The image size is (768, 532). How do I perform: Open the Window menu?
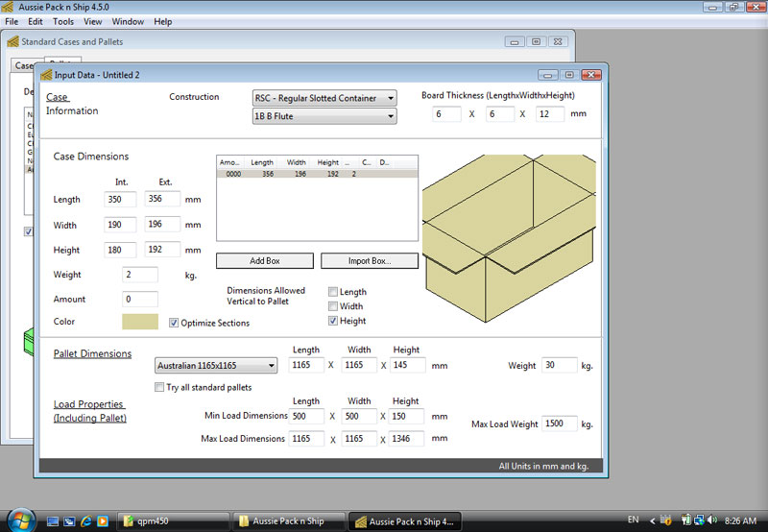pos(128,21)
